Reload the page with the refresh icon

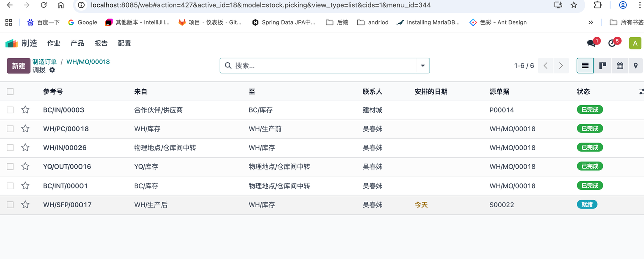44,5
